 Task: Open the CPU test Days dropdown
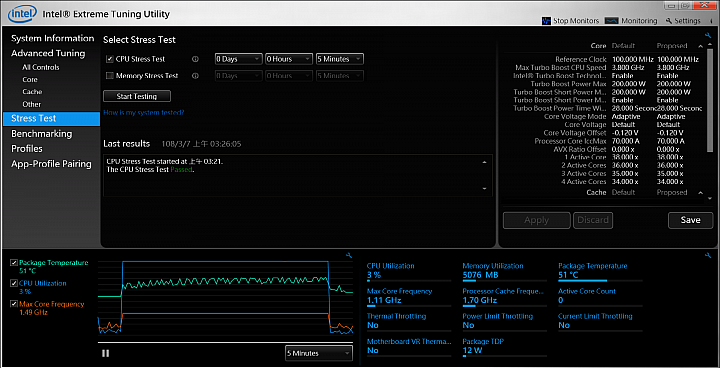[238, 59]
